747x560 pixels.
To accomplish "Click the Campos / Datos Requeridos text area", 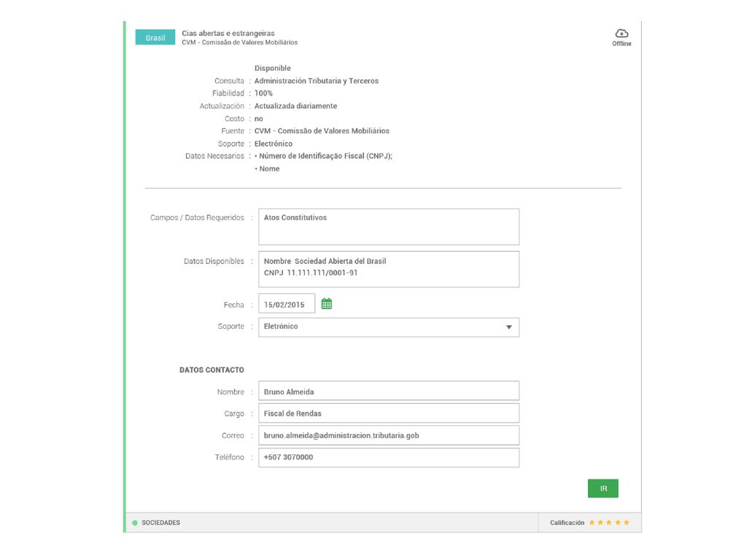I will tap(389, 227).
